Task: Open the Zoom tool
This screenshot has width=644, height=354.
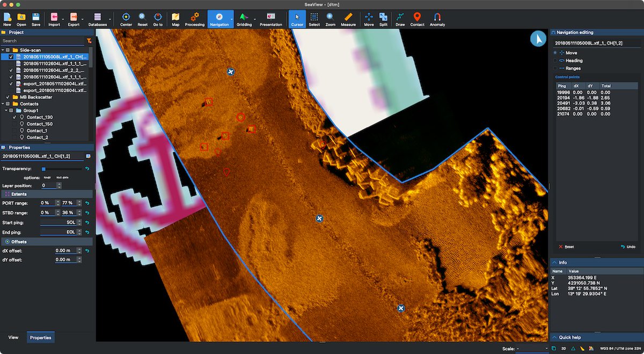Action: (x=330, y=19)
